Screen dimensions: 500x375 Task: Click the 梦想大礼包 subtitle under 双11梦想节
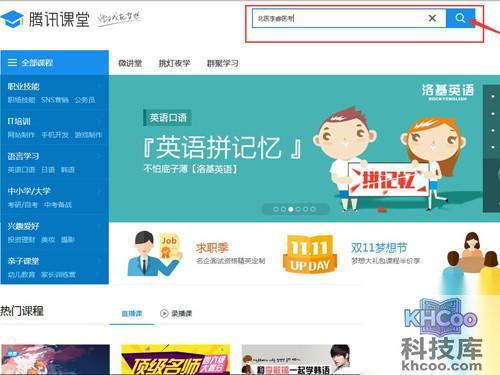[386, 261]
